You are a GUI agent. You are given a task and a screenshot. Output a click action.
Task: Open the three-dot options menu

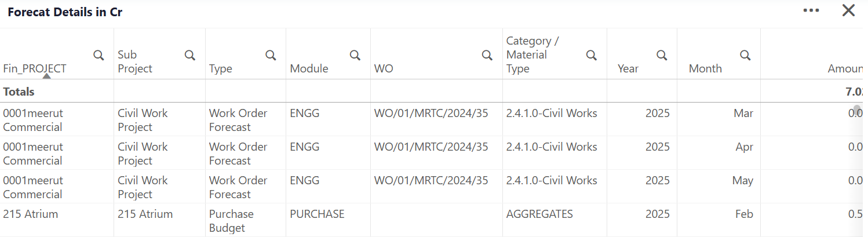811,10
